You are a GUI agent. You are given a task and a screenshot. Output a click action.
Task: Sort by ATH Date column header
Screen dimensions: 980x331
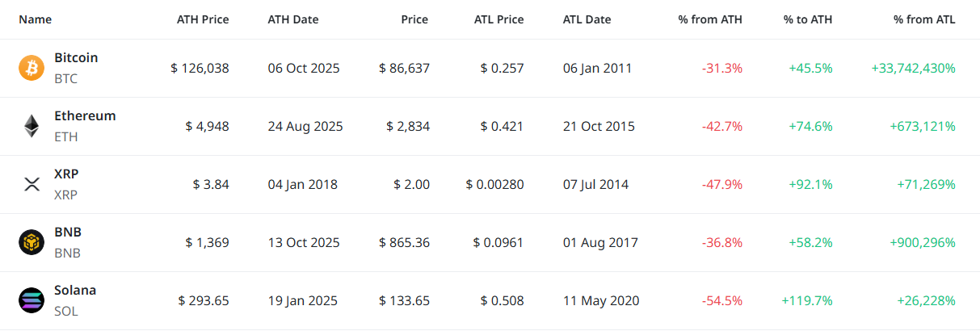tap(293, 19)
